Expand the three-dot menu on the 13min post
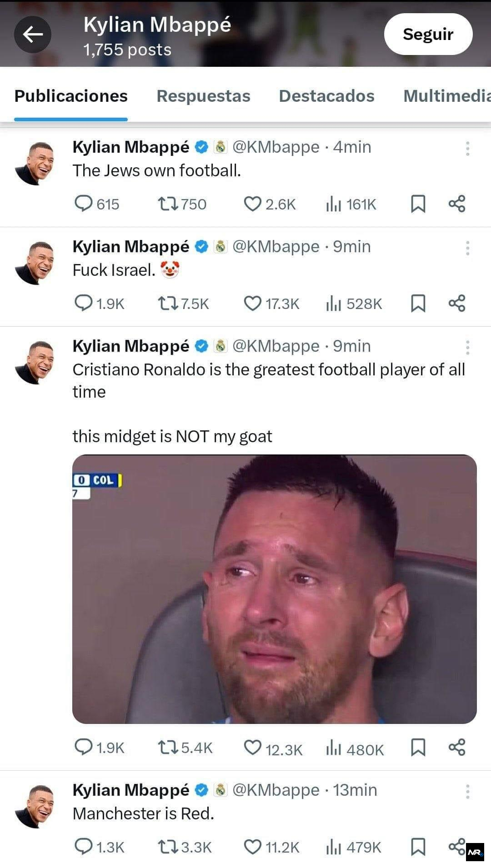491x868 pixels. tap(467, 792)
